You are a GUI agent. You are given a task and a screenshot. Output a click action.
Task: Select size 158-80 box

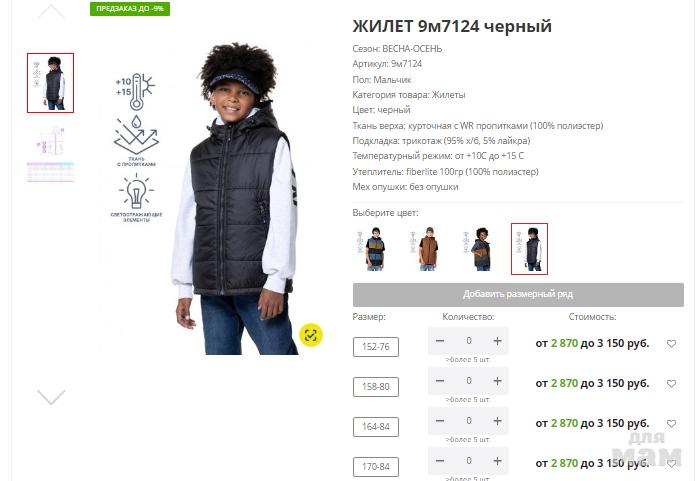tap(376, 387)
